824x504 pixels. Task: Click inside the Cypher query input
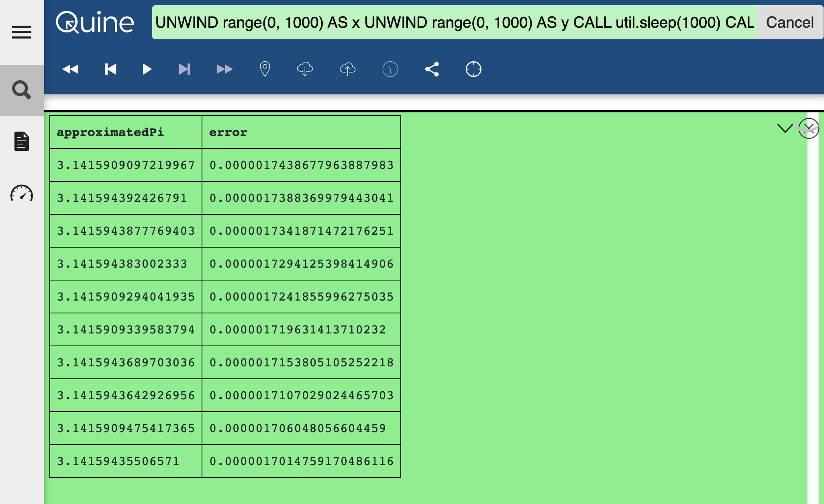pyautogui.click(x=454, y=22)
